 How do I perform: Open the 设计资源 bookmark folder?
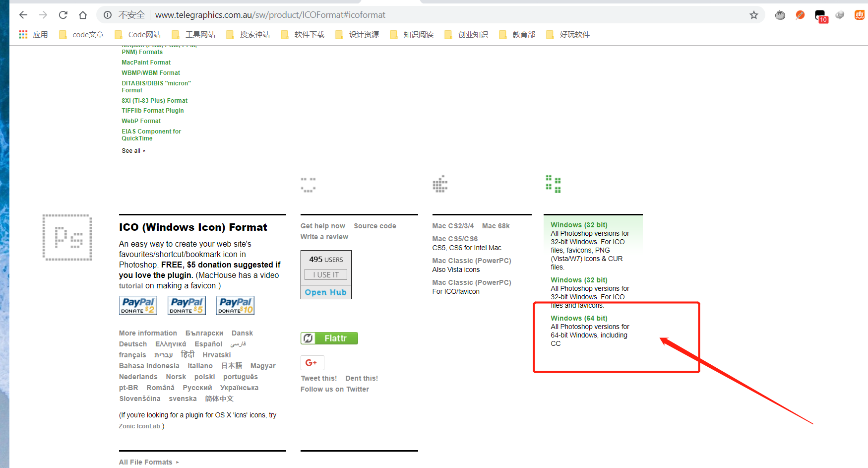tap(357, 34)
